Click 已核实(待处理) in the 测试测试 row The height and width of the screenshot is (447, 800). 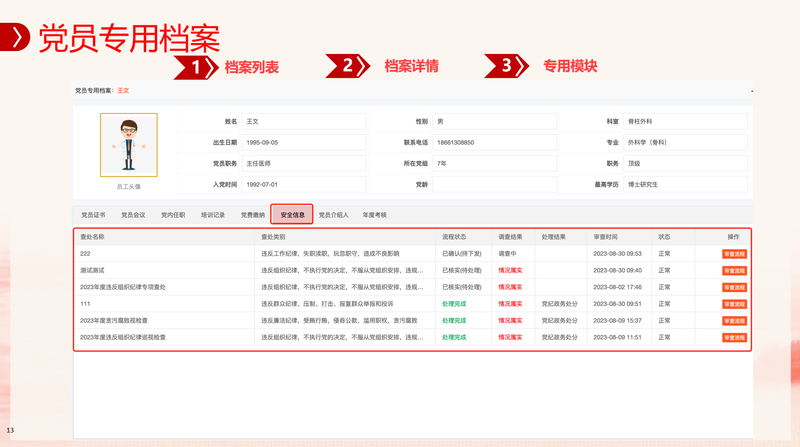coord(462,270)
